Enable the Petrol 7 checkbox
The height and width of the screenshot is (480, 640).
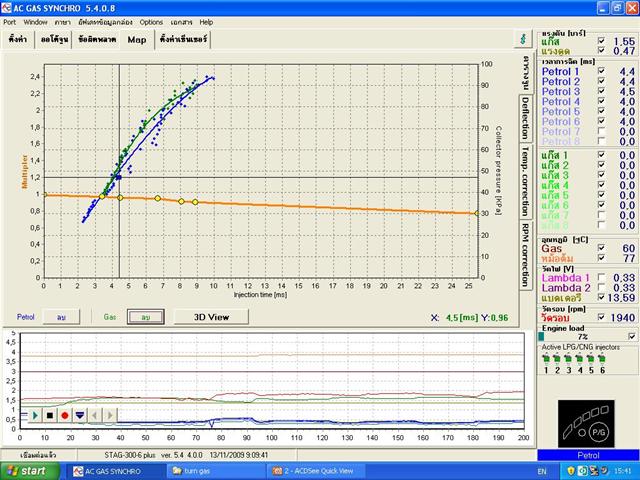point(600,131)
